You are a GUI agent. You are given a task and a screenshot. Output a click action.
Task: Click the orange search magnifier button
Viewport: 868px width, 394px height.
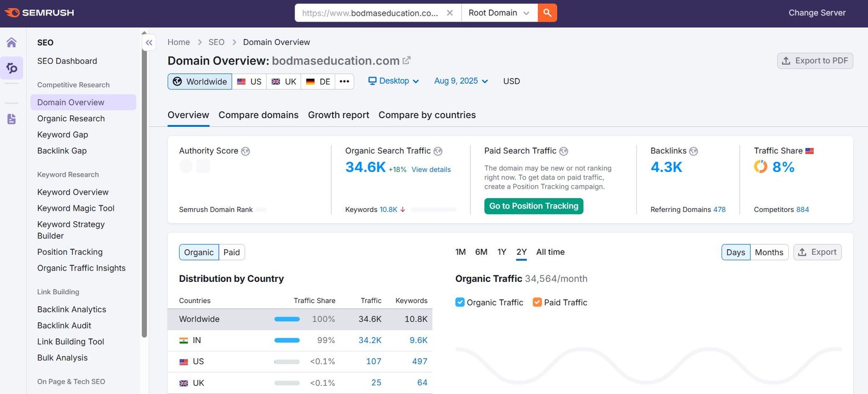tap(547, 13)
